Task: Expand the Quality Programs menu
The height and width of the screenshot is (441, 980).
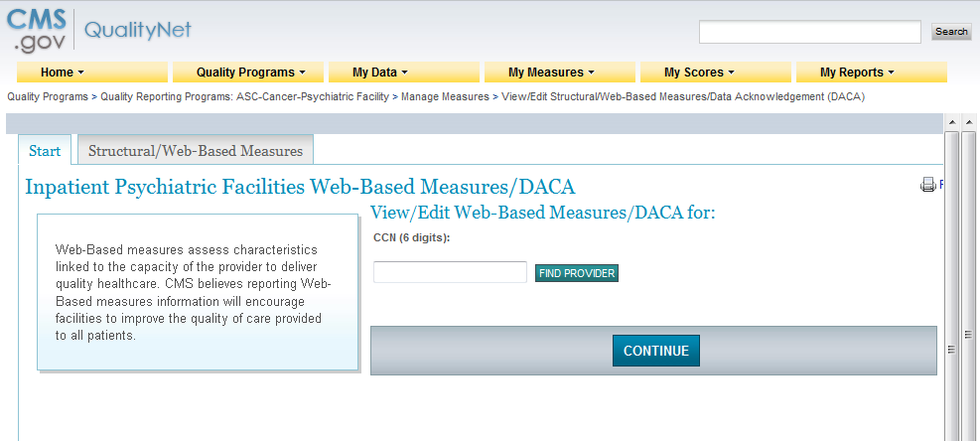Action: point(251,73)
